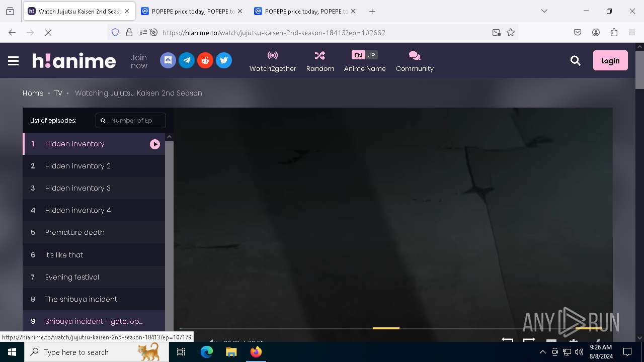Open Firefox account menu
The height and width of the screenshot is (362, 644).
click(x=596, y=32)
